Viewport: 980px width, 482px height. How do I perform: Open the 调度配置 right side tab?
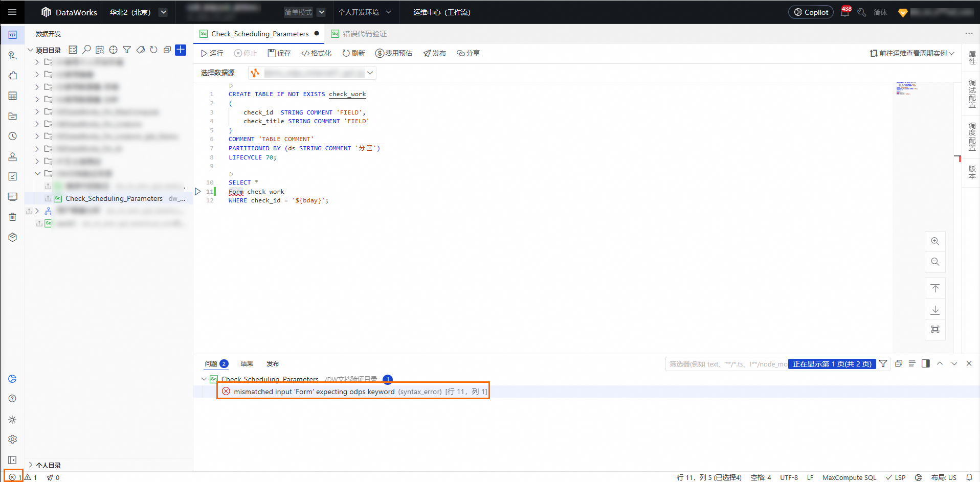click(x=972, y=136)
